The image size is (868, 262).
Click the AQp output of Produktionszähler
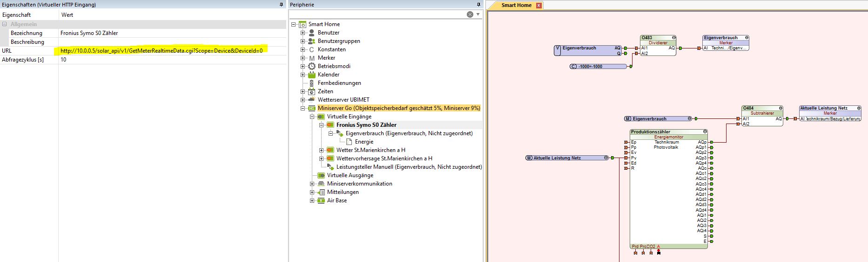coord(711,143)
